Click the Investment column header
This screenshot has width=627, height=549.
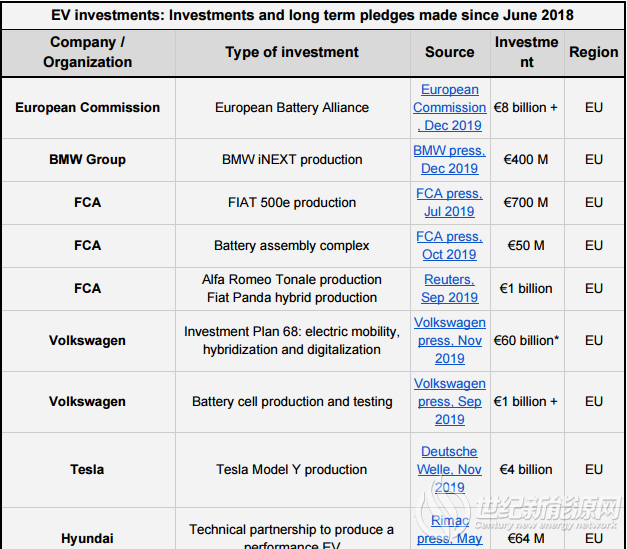tap(527, 52)
